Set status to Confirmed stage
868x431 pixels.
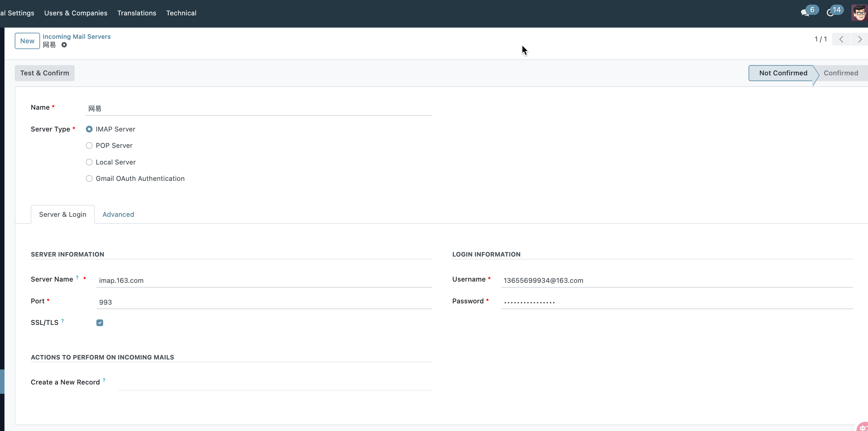(x=840, y=73)
